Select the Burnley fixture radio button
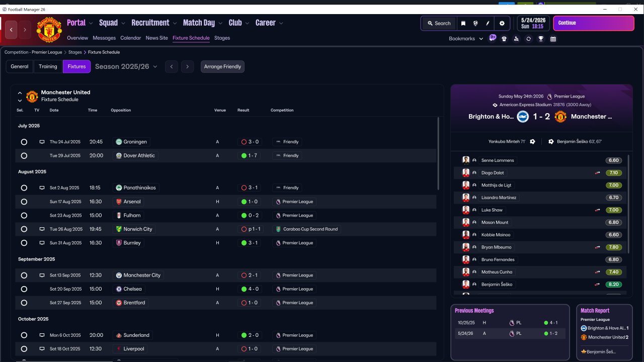This screenshot has width=644, height=362. click(x=24, y=243)
